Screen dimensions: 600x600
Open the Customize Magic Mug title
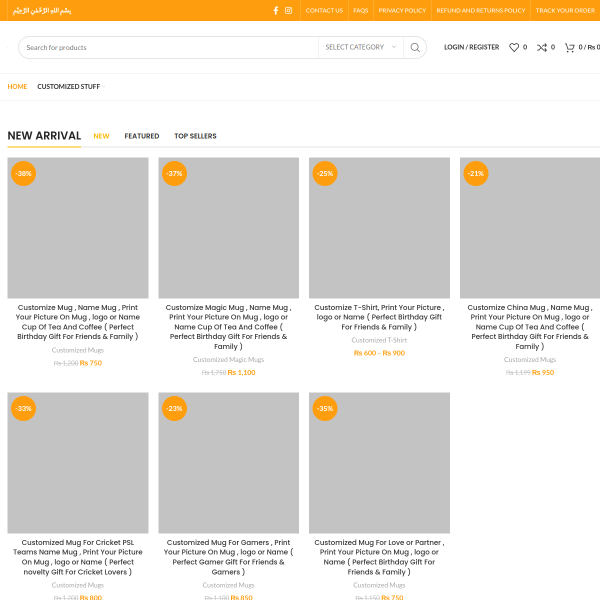click(x=228, y=327)
